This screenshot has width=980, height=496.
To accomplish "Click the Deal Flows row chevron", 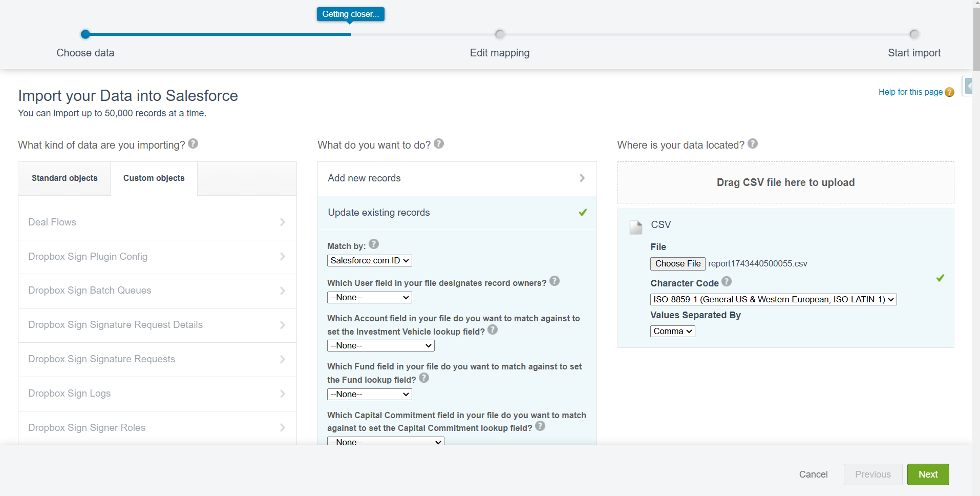I will (x=283, y=222).
